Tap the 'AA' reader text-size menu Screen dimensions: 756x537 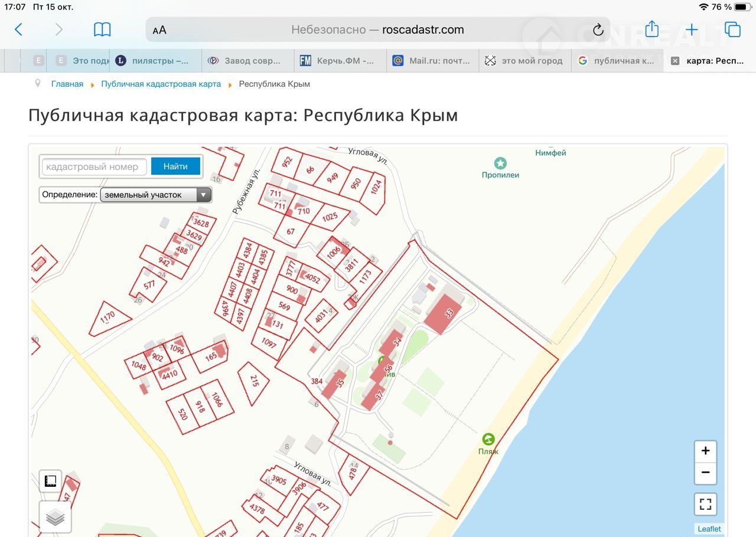click(x=159, y=30)
